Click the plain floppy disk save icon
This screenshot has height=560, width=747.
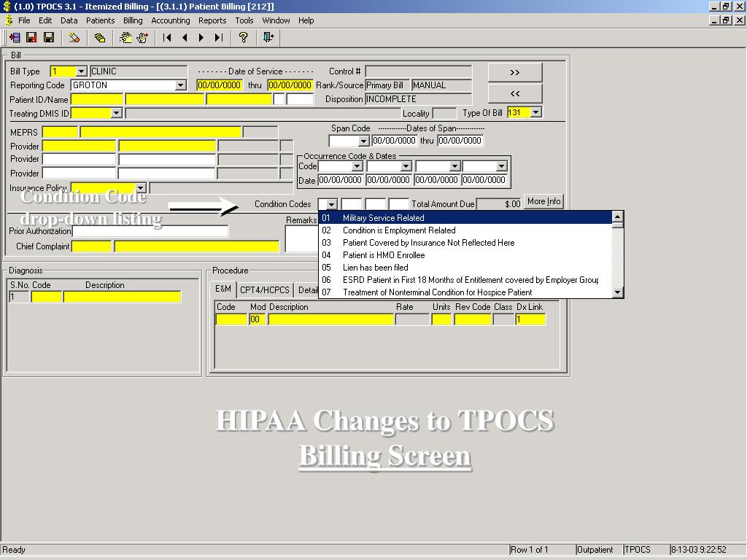coord(49,38)
